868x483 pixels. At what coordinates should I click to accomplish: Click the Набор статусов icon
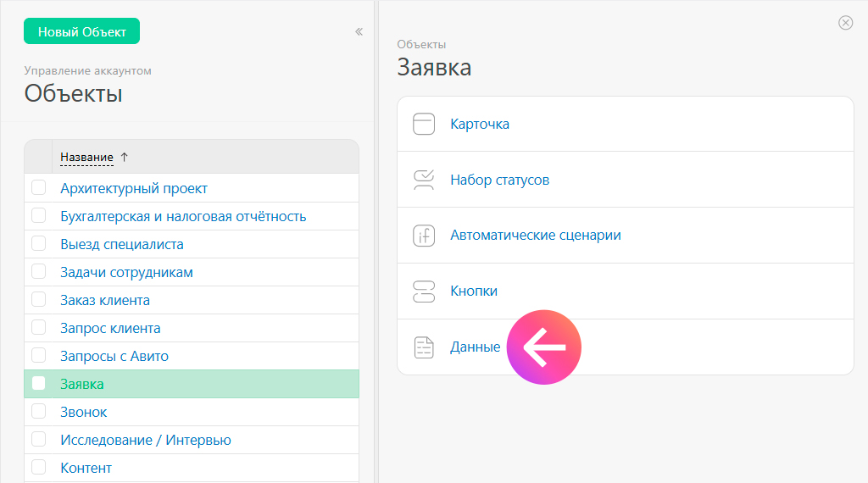pos(423,180)
